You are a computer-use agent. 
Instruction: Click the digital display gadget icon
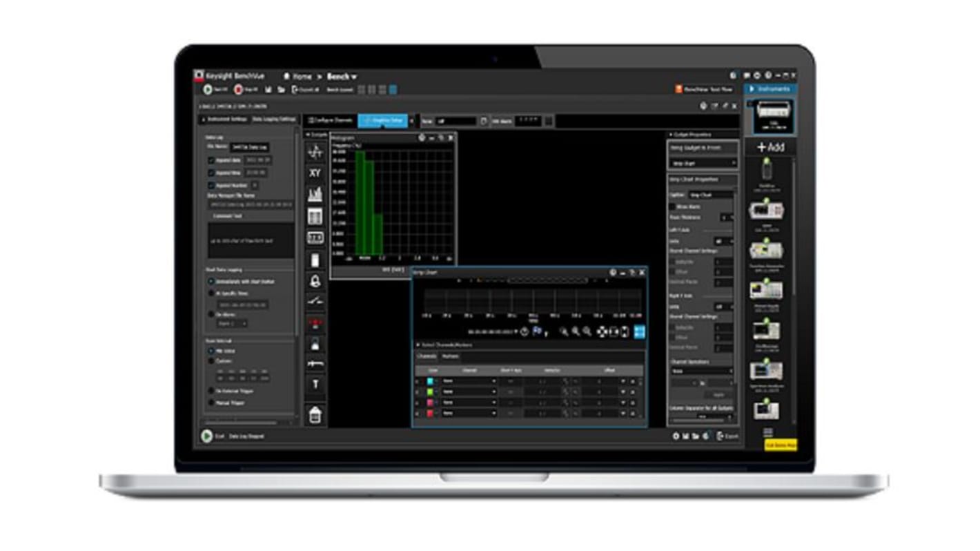(x=315, y=240)
